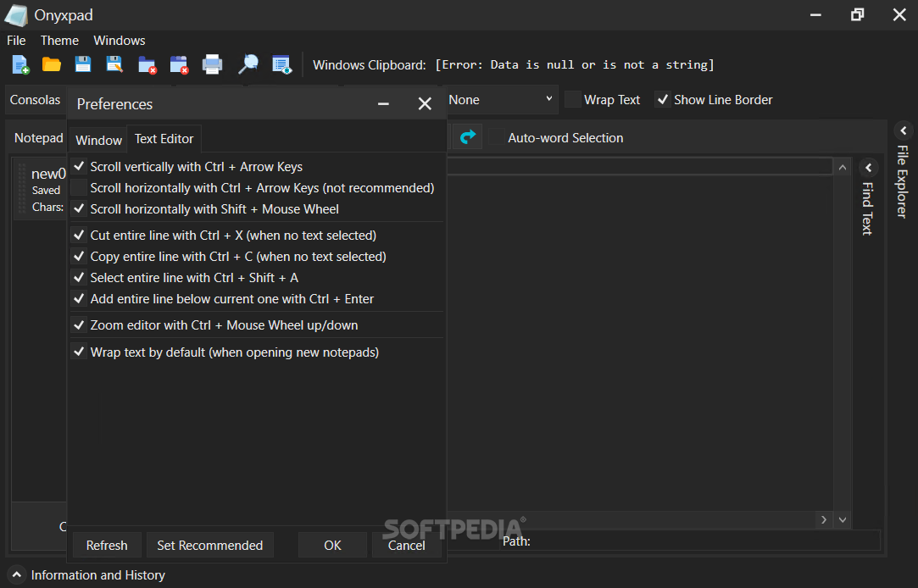The height and width of the screenshot is (588, 918).
Task: Click the Close All Notepads icon
Action: (179, 64)
